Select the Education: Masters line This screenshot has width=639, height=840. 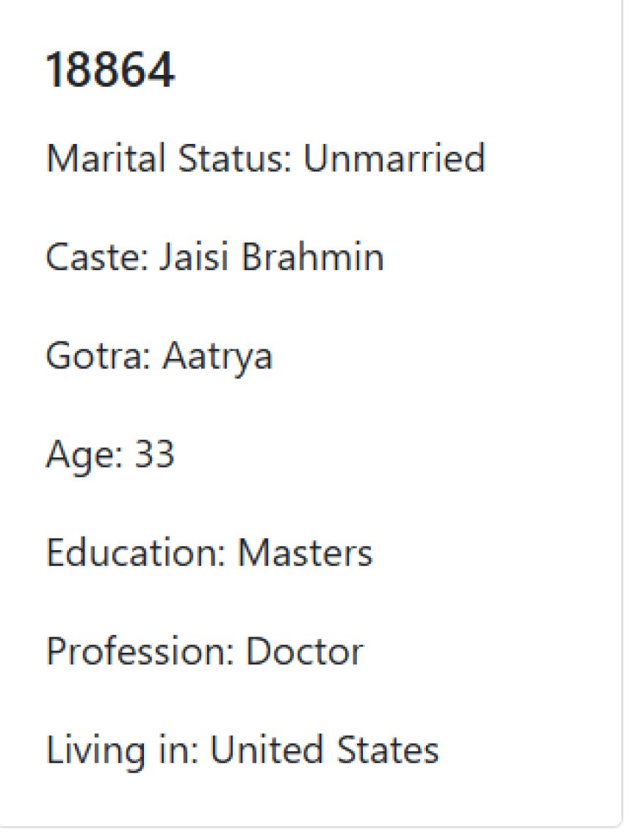coord(209,552)
